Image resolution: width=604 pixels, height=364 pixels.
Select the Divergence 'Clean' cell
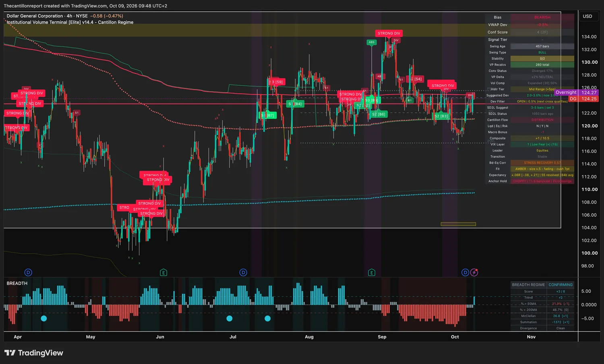(561, 328)
